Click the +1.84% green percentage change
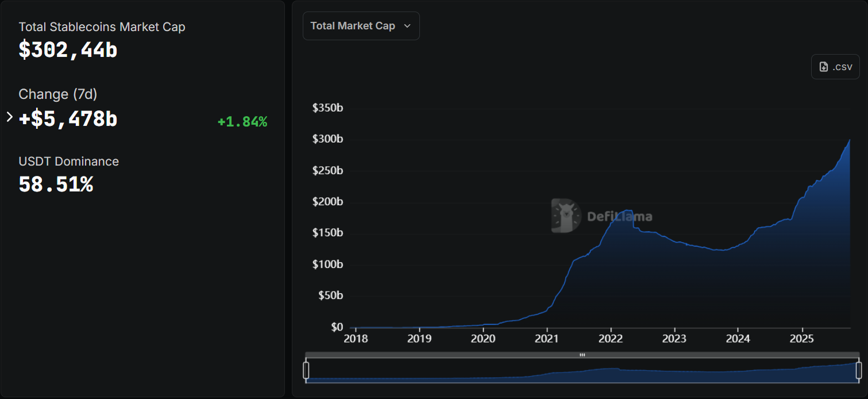Screen dimensions: 868x399 [x=242, y=122]
